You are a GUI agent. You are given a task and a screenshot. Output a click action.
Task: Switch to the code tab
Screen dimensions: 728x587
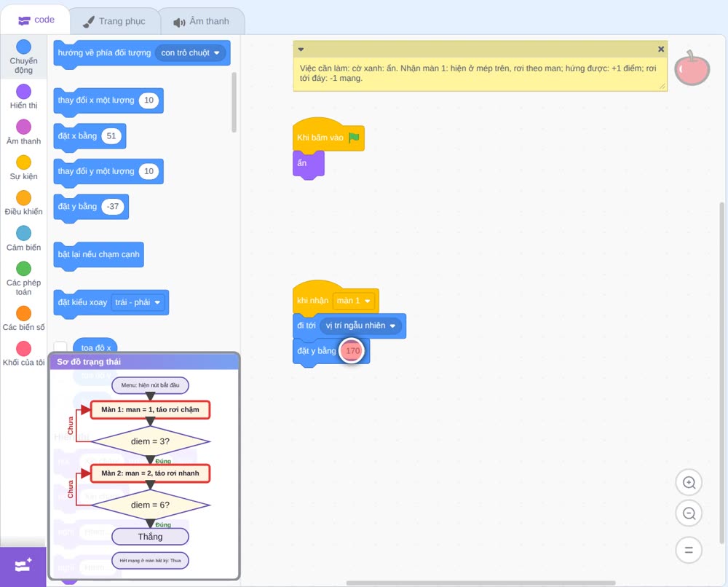(x=36, y=20)
